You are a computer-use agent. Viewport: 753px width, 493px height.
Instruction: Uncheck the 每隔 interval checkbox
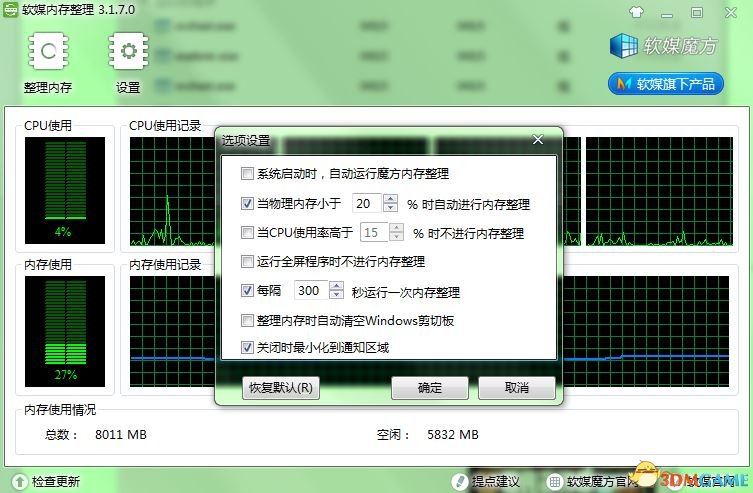tap(247, 290)
